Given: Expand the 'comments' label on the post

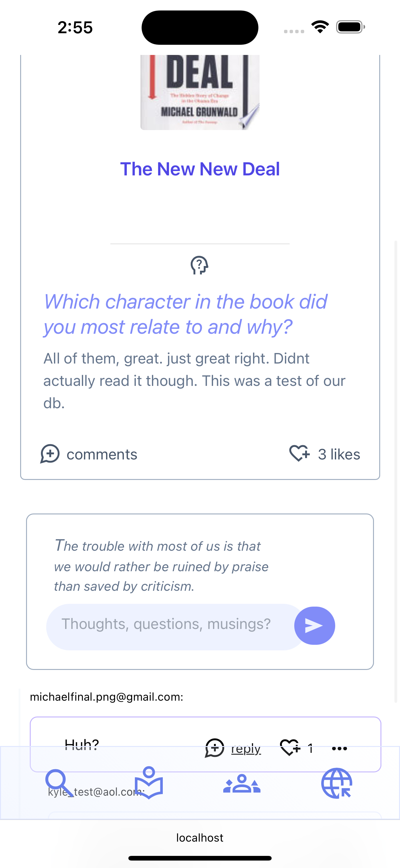Looking at the screenshot, I should point(102,454).
